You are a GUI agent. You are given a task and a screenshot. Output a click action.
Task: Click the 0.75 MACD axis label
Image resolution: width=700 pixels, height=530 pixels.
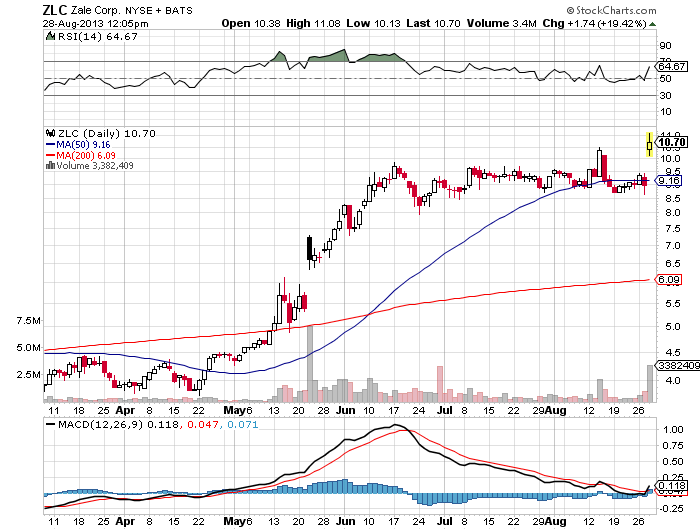673,446
